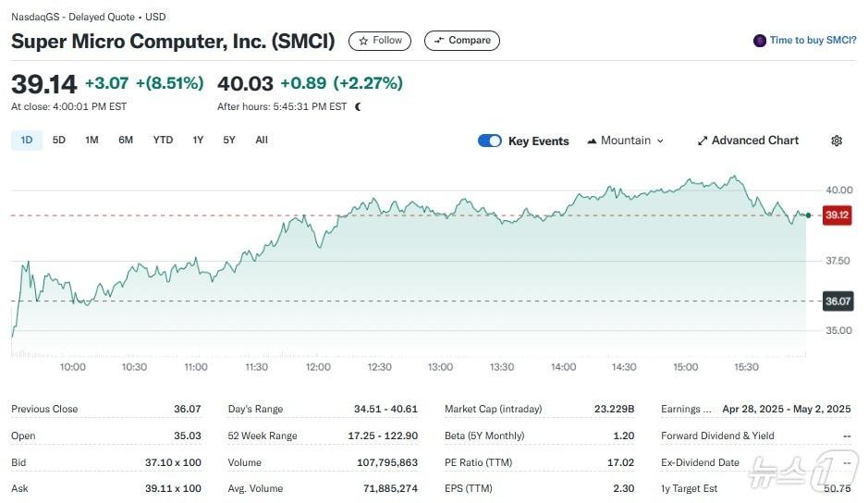Click the Mountain chart type icon

pyautogui.click(x=592, y=141)
